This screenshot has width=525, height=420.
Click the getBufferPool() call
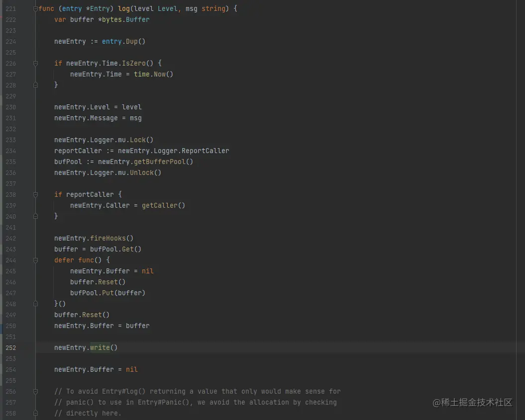click(x=163, y=162)
